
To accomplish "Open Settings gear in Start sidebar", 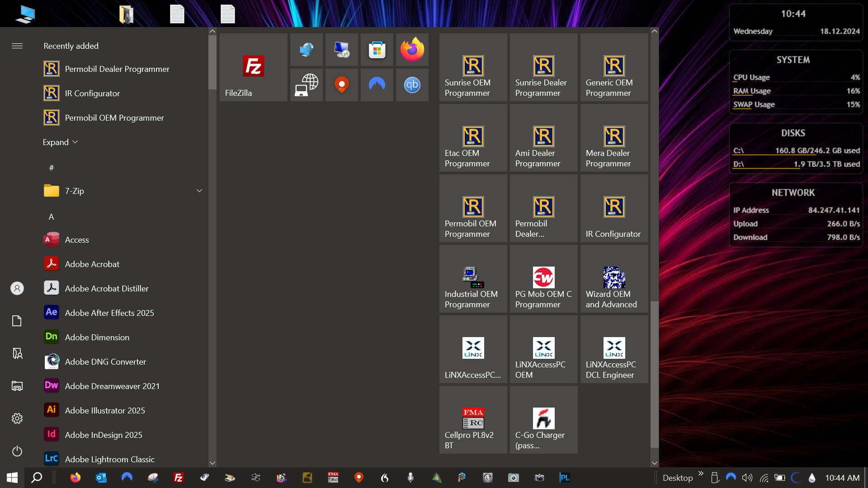I will 17,418.
